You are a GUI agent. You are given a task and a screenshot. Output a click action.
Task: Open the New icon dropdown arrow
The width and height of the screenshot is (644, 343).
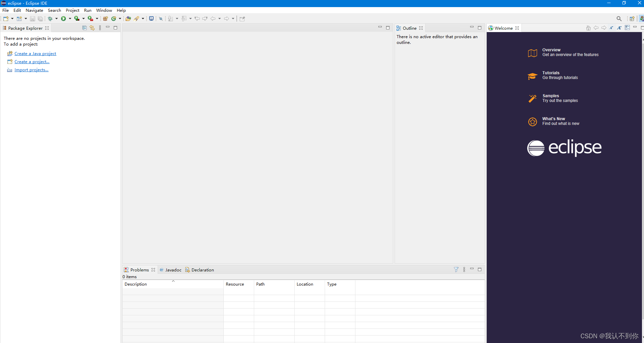pyautogui.click(x=12, y=19)
